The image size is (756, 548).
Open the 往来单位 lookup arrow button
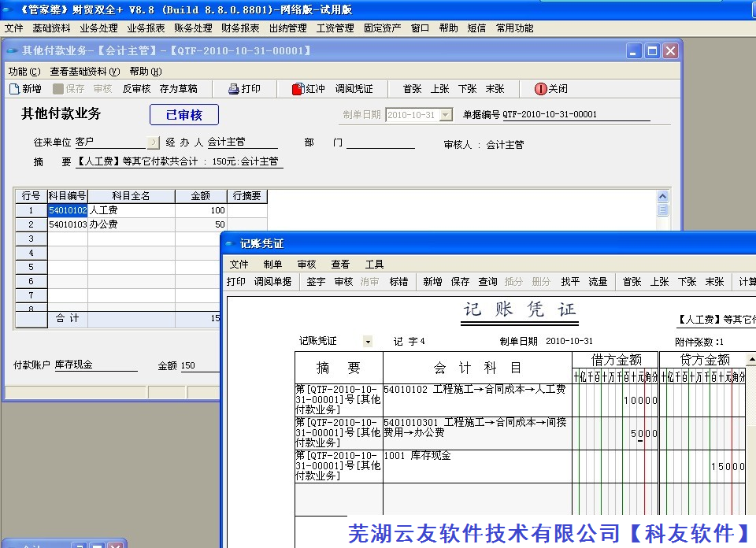[x=154, y=143]
